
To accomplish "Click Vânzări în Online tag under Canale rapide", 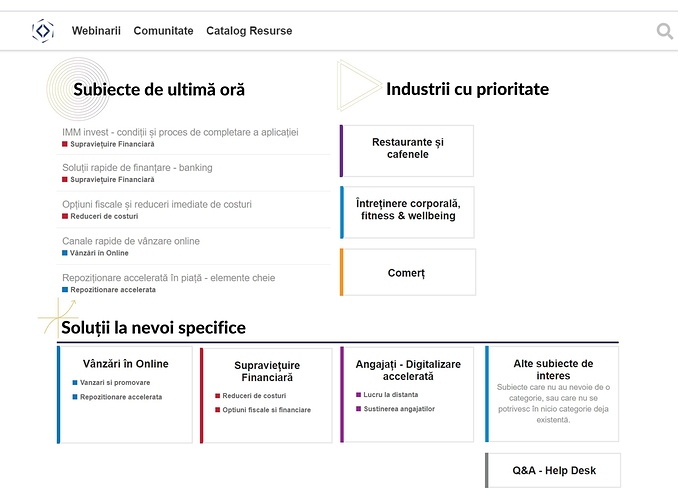I will [x=99, y=253].
